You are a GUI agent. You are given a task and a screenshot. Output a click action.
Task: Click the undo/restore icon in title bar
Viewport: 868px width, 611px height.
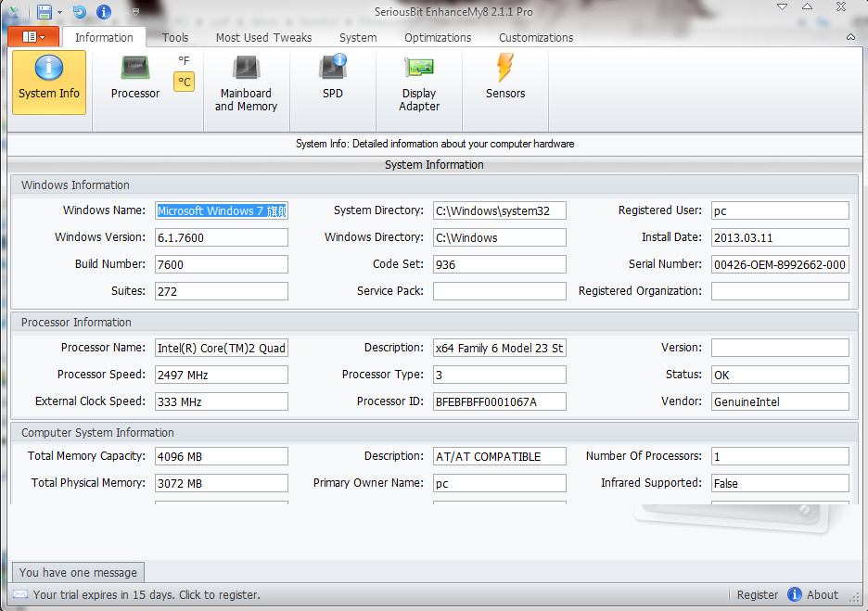click(80, 12)
